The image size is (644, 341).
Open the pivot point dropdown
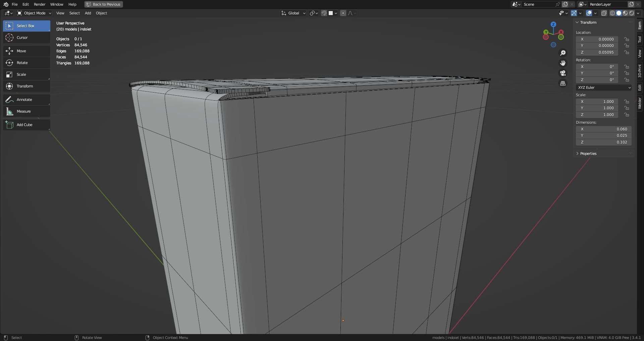314,13
